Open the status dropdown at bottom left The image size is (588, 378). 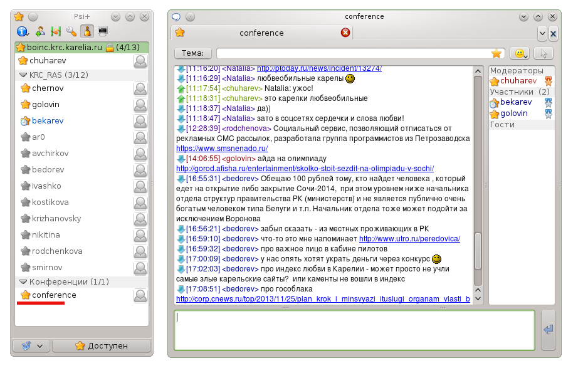click(x=30, y=345)
